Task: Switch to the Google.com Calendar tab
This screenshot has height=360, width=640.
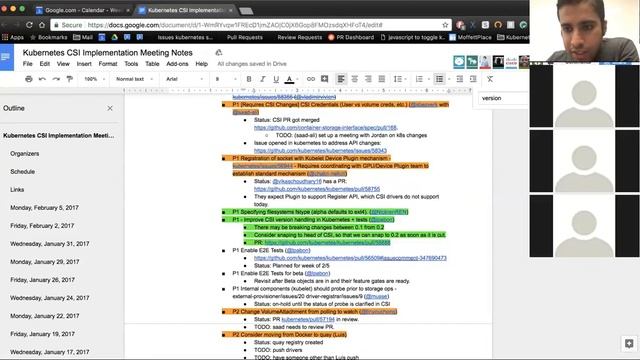Action: pyautogui.click(x=83, y=10)
